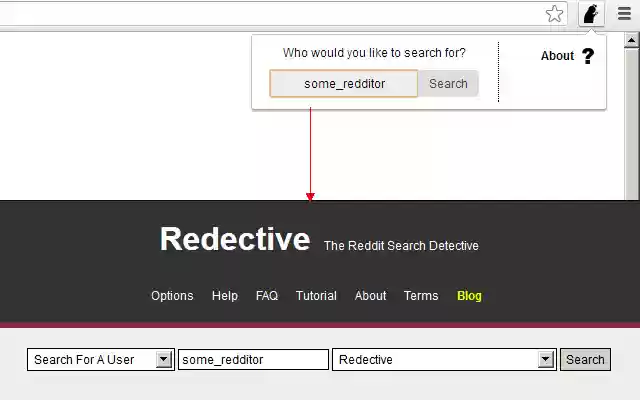Click the bookmark star icon
Screen dimensions: 640x400
pyautogui.click(x=554, y=14)
